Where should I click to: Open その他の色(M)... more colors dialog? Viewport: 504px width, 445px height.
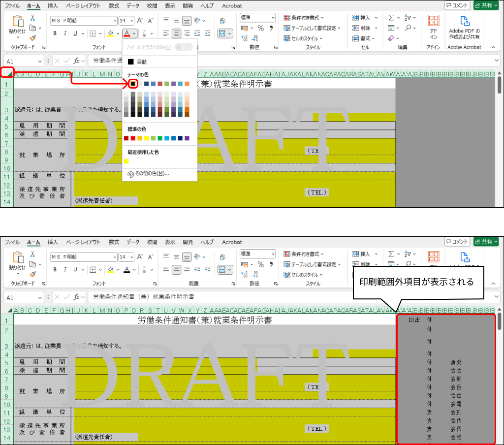(148, 174)
